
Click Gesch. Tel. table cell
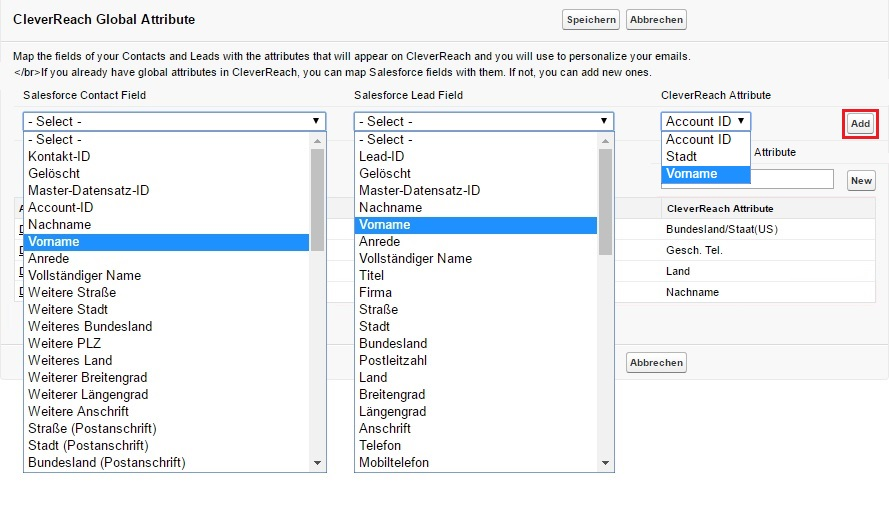768,250
